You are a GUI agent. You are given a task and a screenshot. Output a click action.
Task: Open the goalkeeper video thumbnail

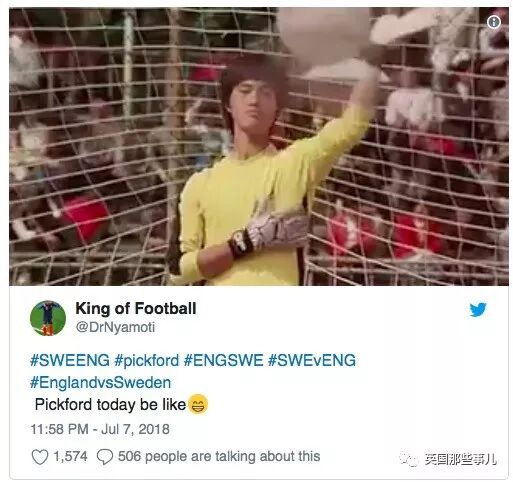point(259,147)
